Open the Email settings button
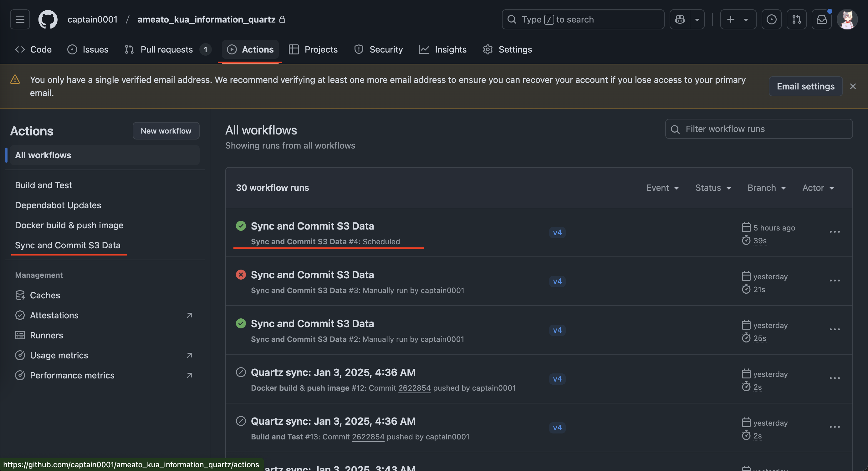This screenshot has width=868, height=471. (x=805, y=87)
